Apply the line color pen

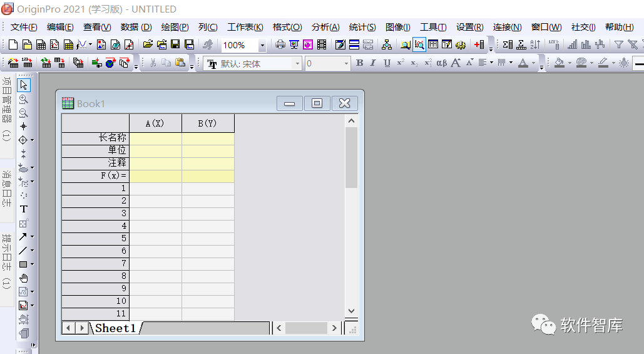(x=603, y=63)
